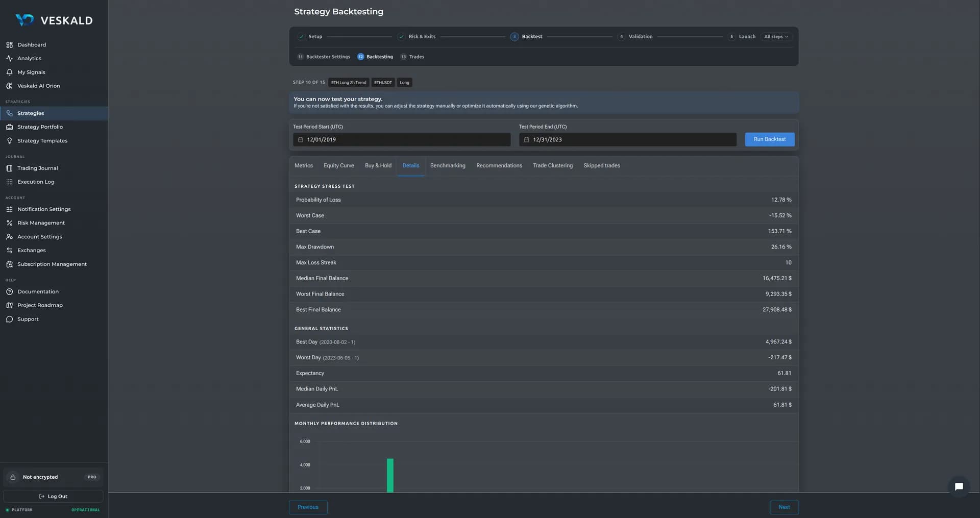Click the Average Daily PnL row

click(544, 405)
